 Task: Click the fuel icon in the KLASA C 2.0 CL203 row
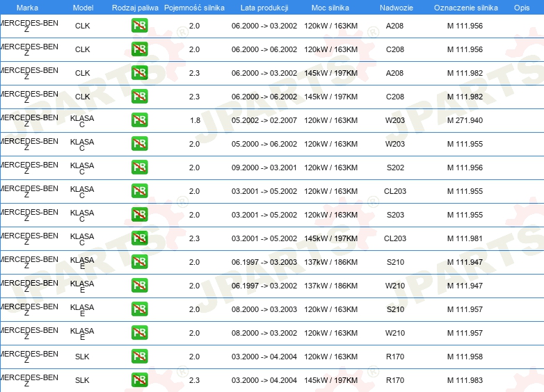coord(139,190)
